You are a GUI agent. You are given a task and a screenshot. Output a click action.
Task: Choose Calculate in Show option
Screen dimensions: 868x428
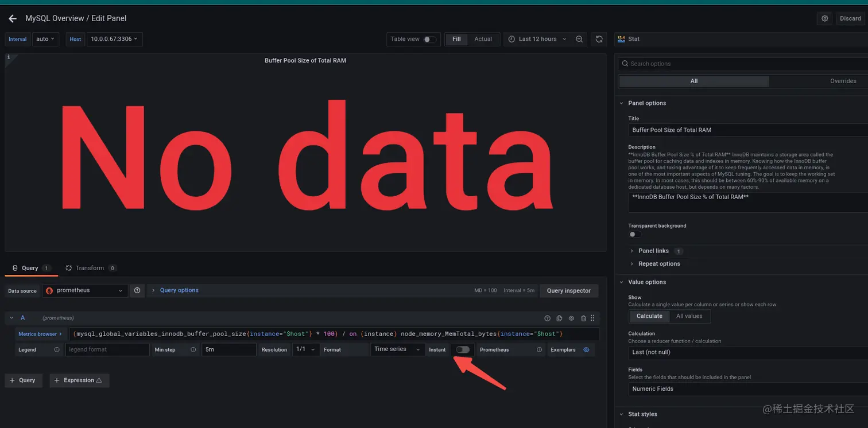coord(649,316)
